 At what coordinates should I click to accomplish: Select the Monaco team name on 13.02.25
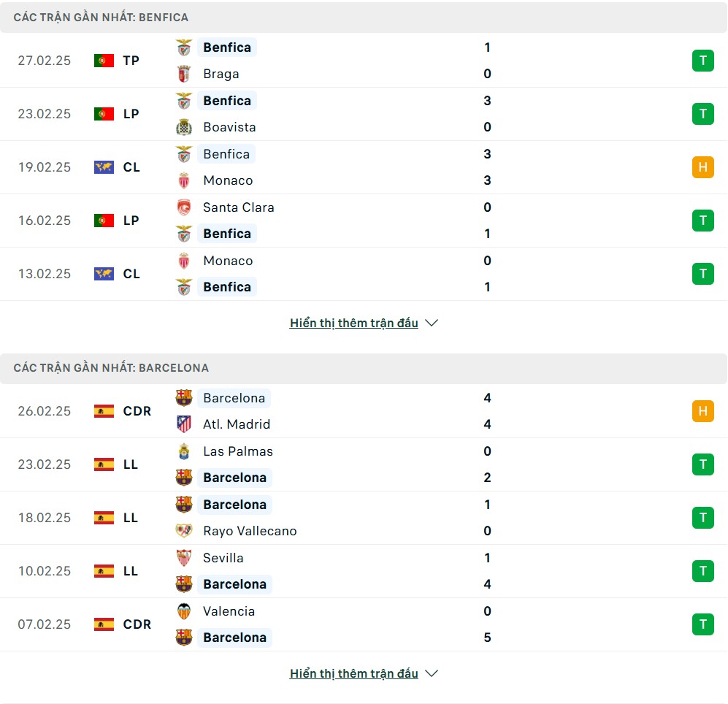(228, 261)
